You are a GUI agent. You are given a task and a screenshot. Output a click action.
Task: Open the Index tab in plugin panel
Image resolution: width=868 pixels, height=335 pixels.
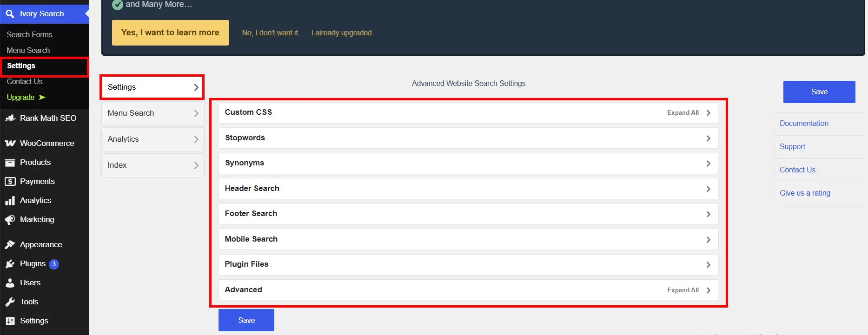(152, 165)
